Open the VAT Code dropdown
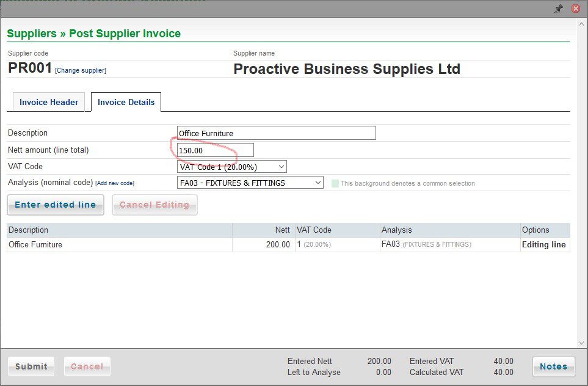588x386 pixels. click(232, 167)
